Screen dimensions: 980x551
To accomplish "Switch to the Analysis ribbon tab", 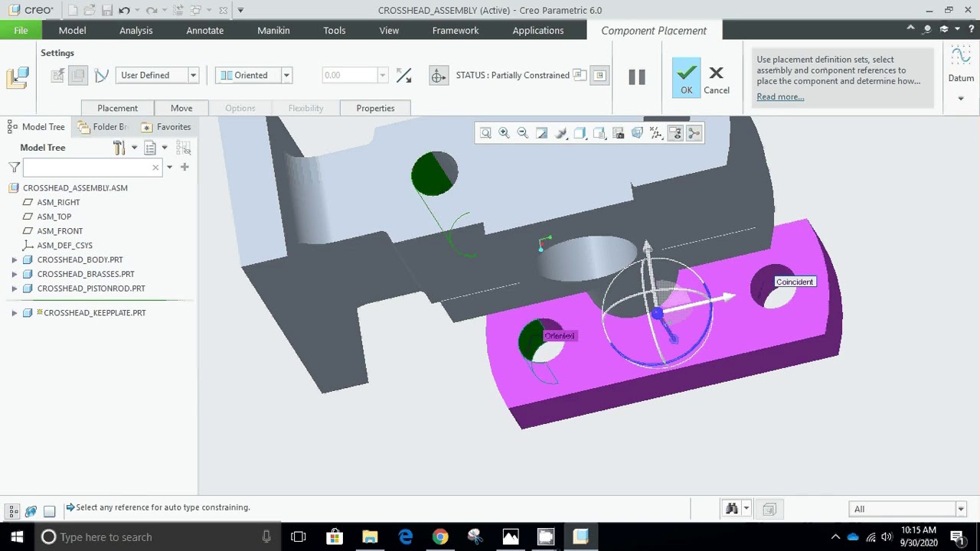I will [x=136, y=30].
